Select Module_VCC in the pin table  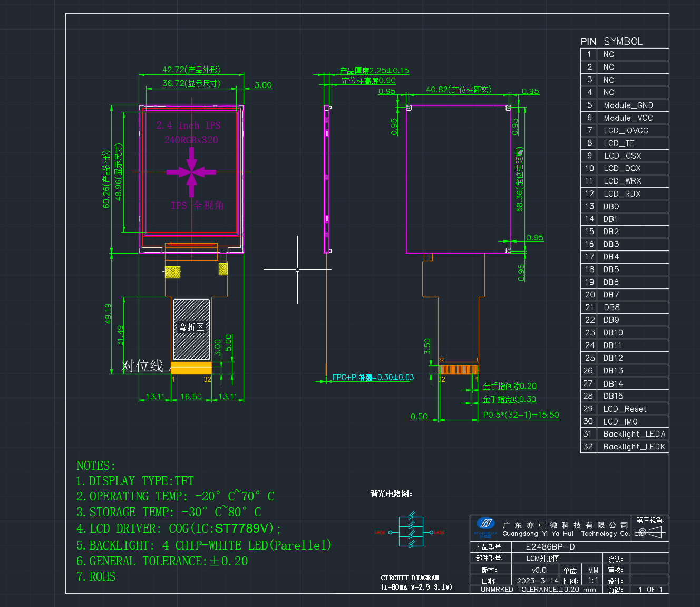628,118
